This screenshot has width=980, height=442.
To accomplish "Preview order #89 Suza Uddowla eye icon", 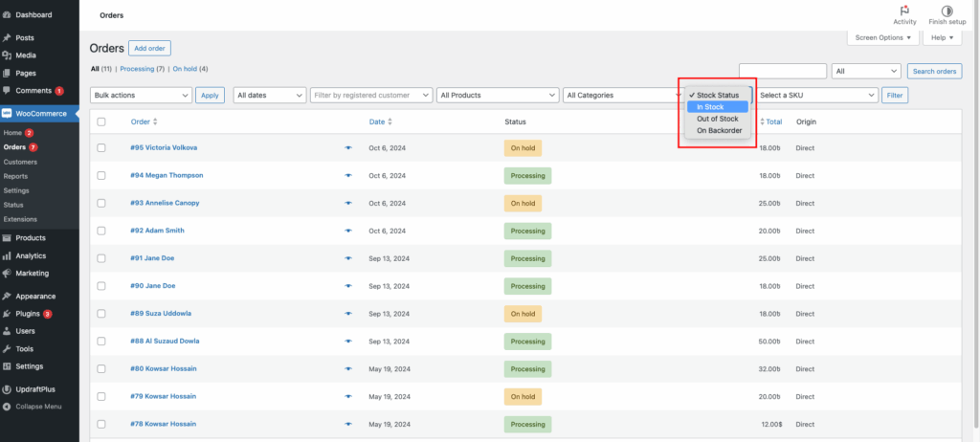I will (348, 313).
